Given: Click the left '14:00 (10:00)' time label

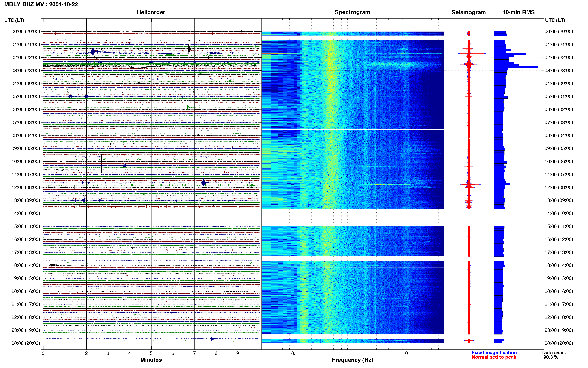Looking at the screenshot, I should (26, 213).
